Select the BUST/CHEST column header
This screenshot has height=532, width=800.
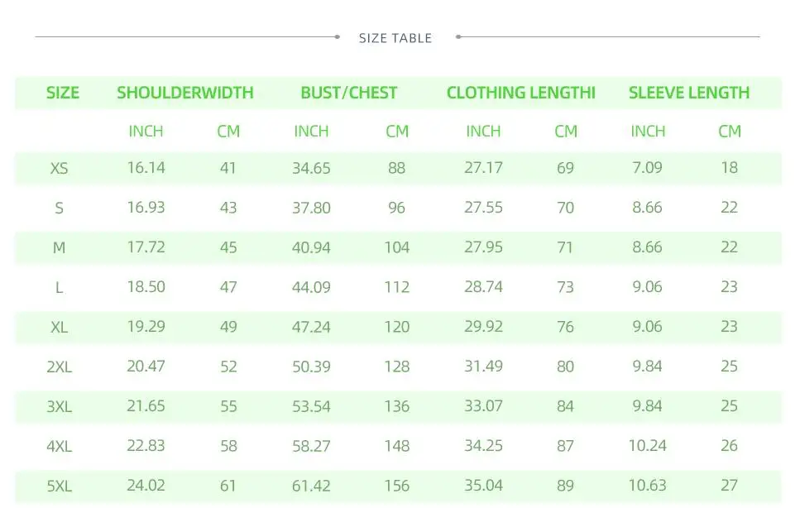(348, 93)
